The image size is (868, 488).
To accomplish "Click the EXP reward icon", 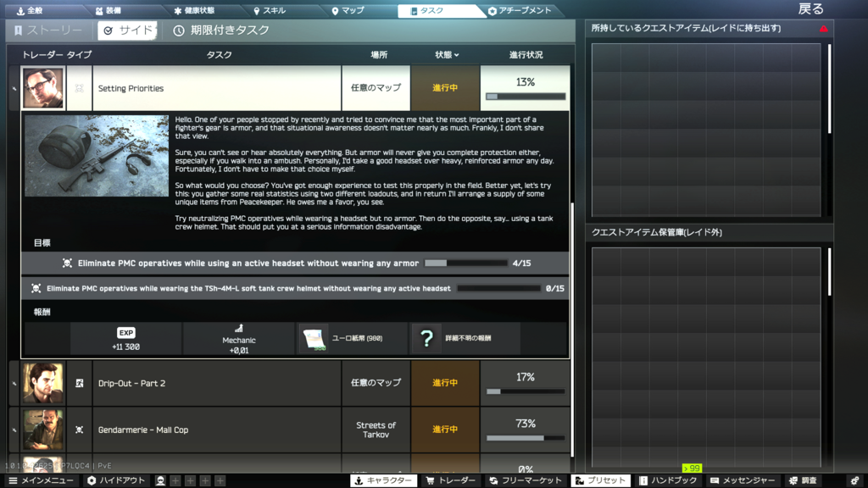I will [126, 333].
